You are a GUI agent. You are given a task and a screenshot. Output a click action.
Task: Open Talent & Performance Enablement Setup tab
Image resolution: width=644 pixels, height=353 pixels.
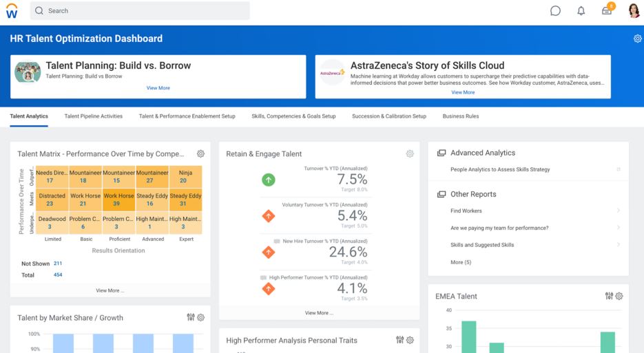pos(187,116)
